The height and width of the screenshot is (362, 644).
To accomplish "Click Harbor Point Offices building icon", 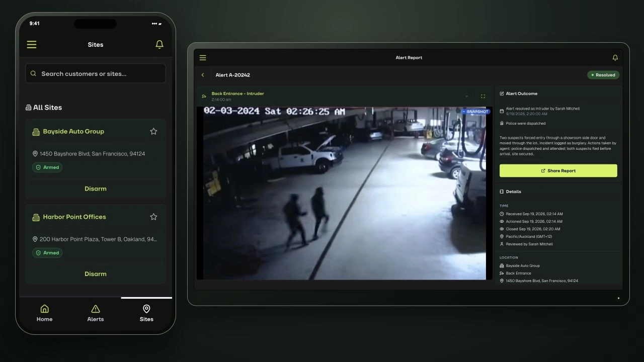I will point(36,217).
